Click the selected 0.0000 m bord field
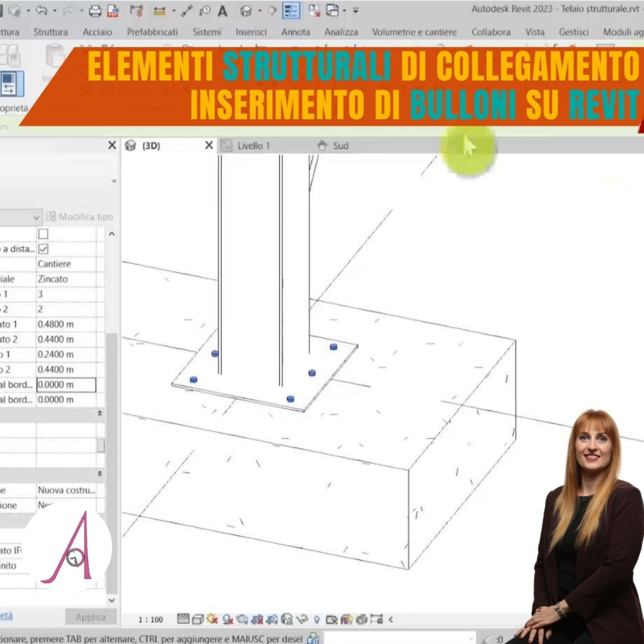Screen dimensions: 644x644 pyautogui.click(x=66, y=385)
